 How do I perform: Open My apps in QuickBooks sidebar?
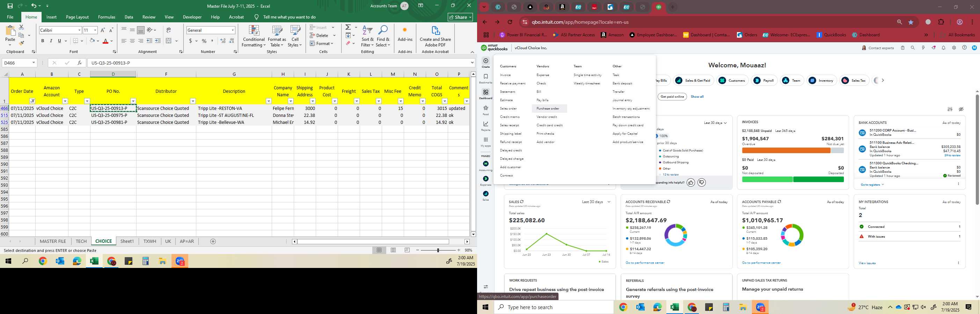(485, 142)
